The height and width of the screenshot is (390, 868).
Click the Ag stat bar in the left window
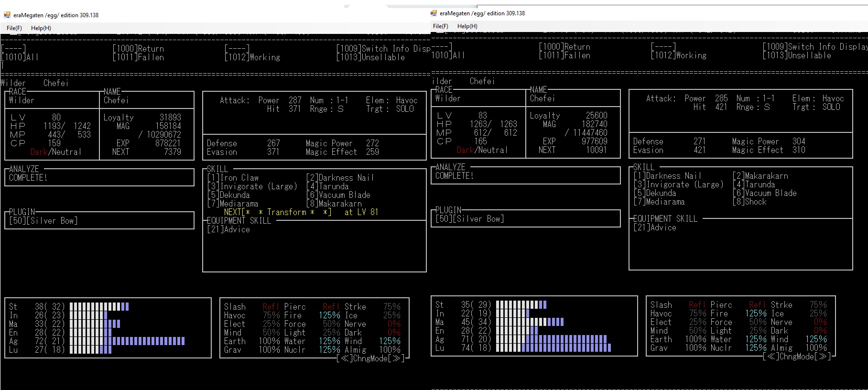tap(127, 341)
